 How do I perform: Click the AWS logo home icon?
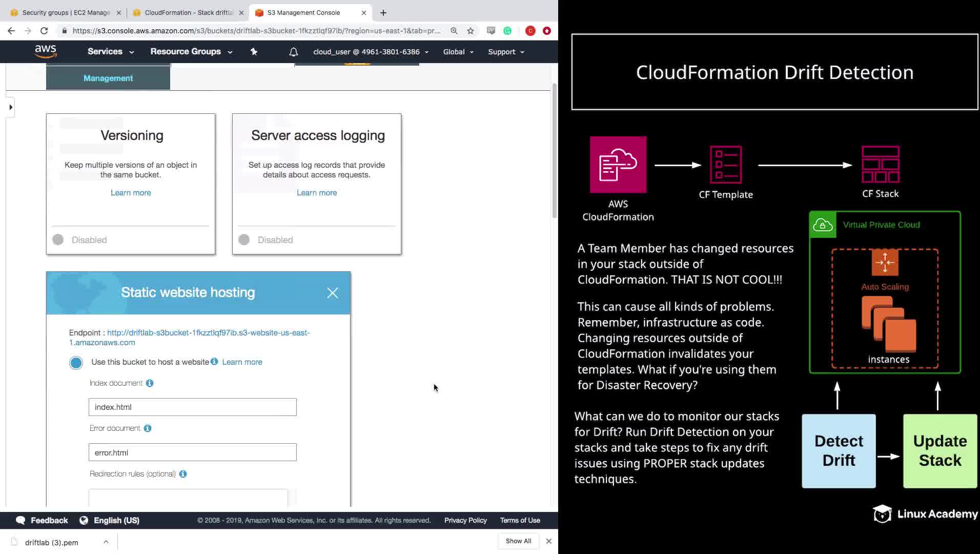coord(46,51)
